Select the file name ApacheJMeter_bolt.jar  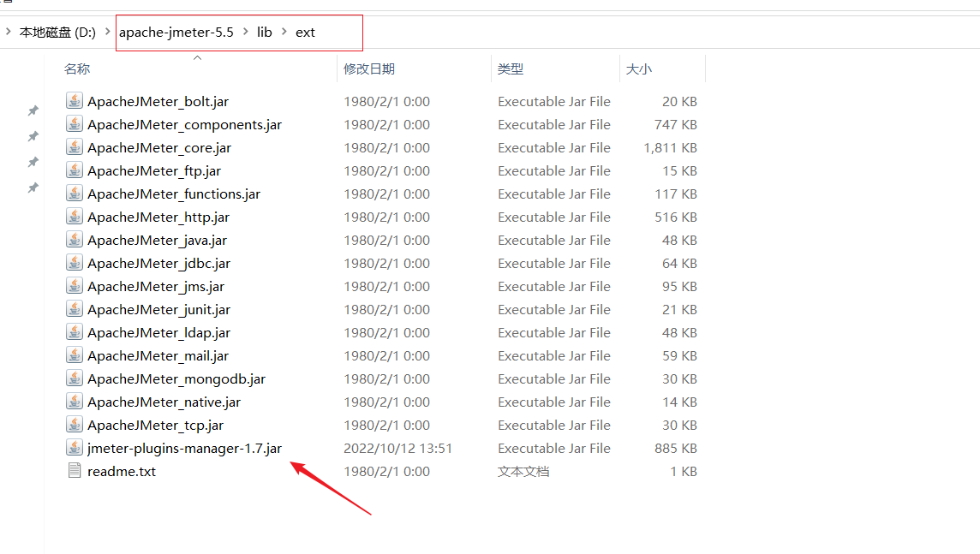[158, 101]
